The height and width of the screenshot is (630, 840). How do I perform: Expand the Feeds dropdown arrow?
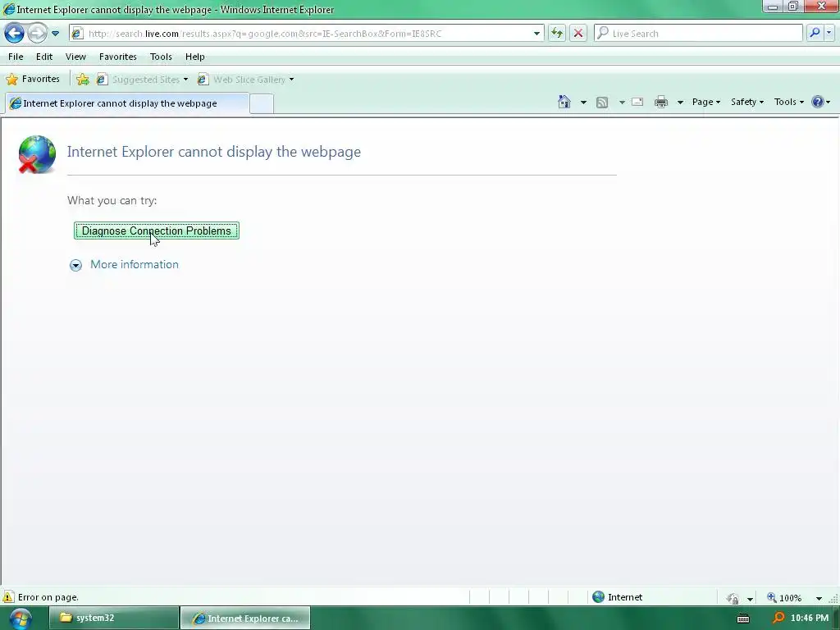coord(622,102)
